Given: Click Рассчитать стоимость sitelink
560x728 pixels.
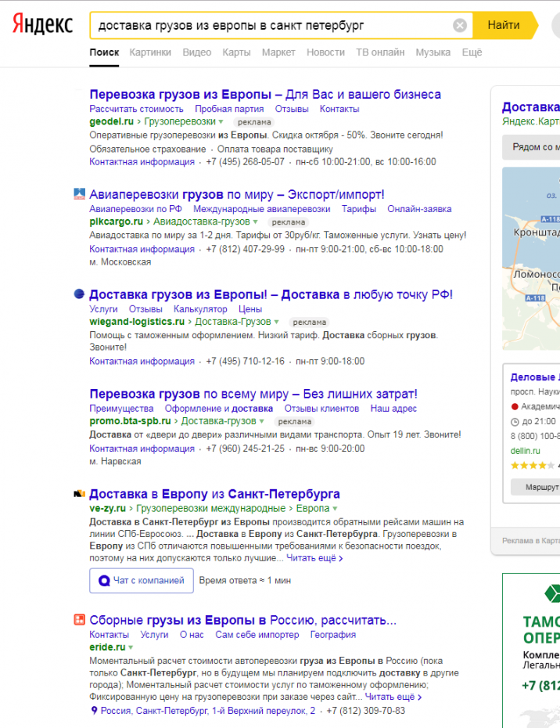Looking at the screenshot, I should 136,109.
